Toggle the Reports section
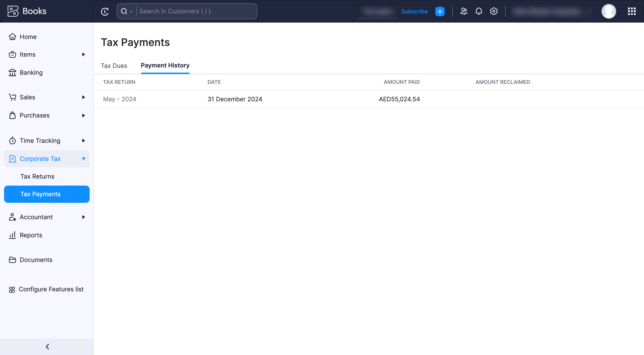644x355 pixels. tap(31, 235)
